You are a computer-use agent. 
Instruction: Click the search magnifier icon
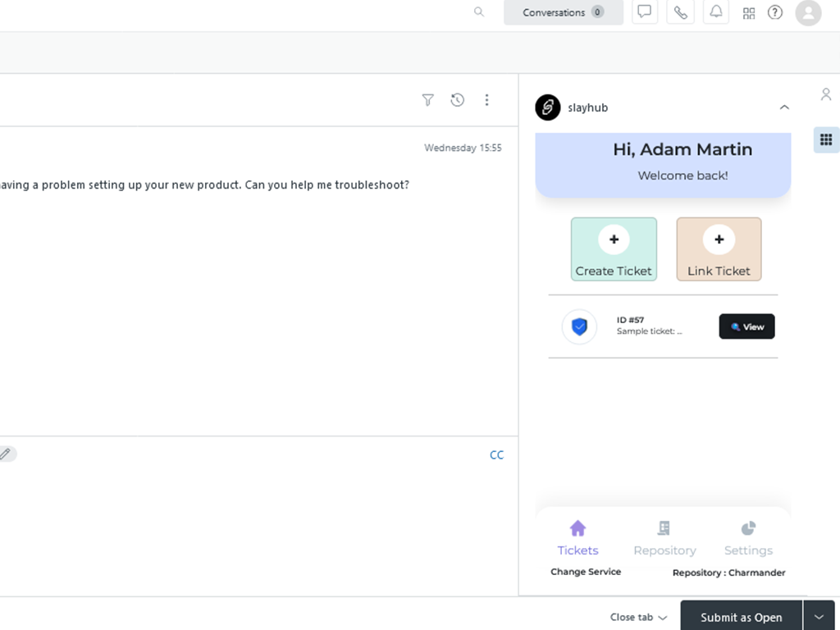[479, 12]
